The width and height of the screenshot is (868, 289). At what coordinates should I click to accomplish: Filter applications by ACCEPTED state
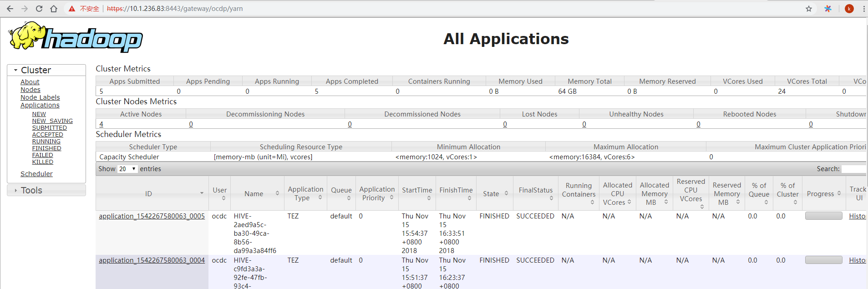point(48,135)
